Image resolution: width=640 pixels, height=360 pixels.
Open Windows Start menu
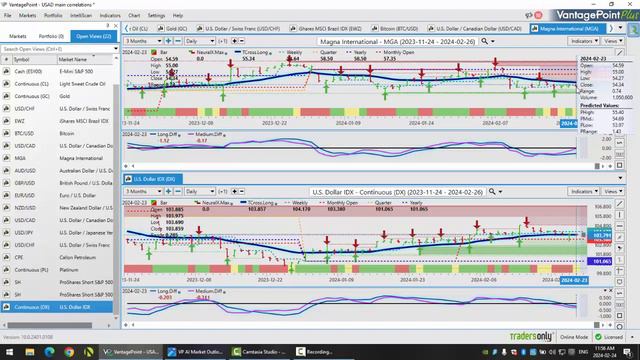click(9, 351)
